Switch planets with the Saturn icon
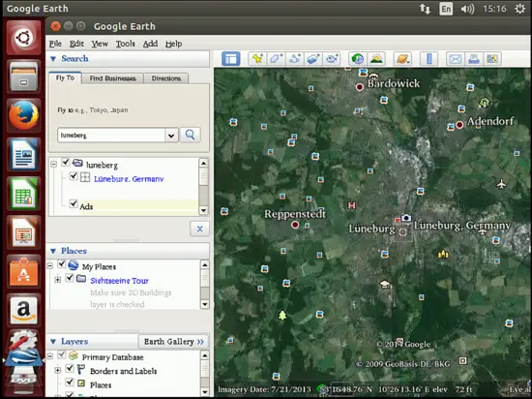Screen dimensions: 532x399 [x=402, y=59]
